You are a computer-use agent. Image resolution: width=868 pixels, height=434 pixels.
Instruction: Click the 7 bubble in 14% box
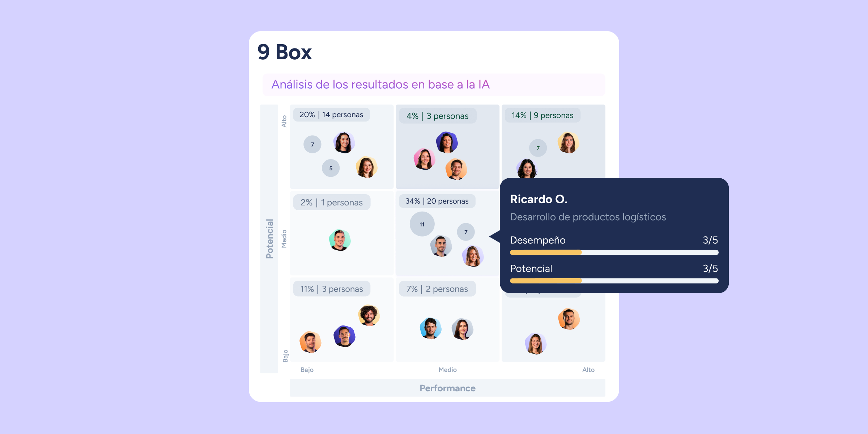538,148
